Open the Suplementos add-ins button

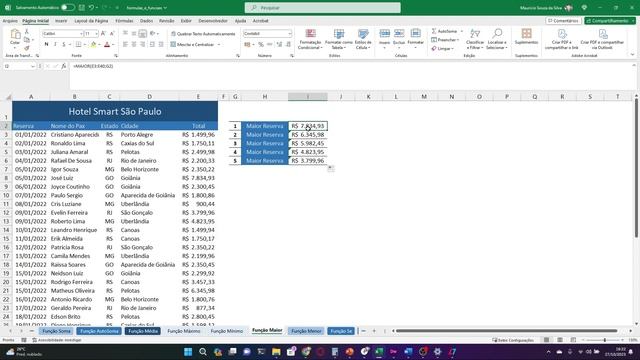click(x=526, y=36)
